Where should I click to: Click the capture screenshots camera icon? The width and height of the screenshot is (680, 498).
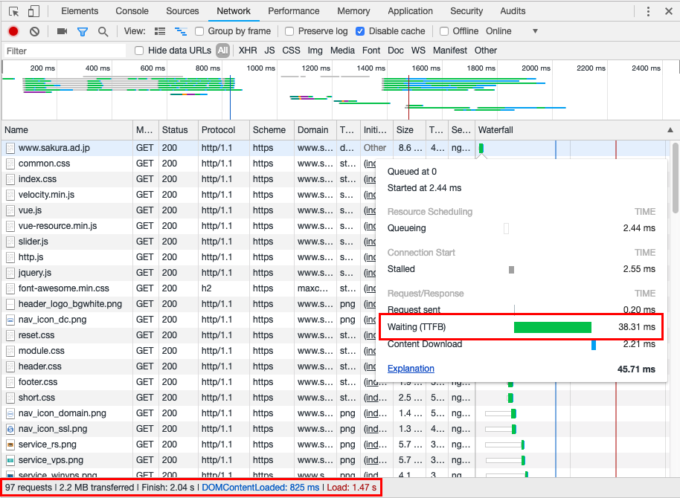click(62, 31)
